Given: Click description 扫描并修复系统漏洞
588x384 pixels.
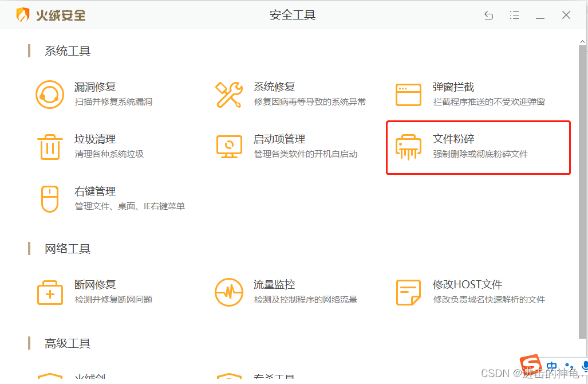Looking at the screenshot, I should point(113,101).
